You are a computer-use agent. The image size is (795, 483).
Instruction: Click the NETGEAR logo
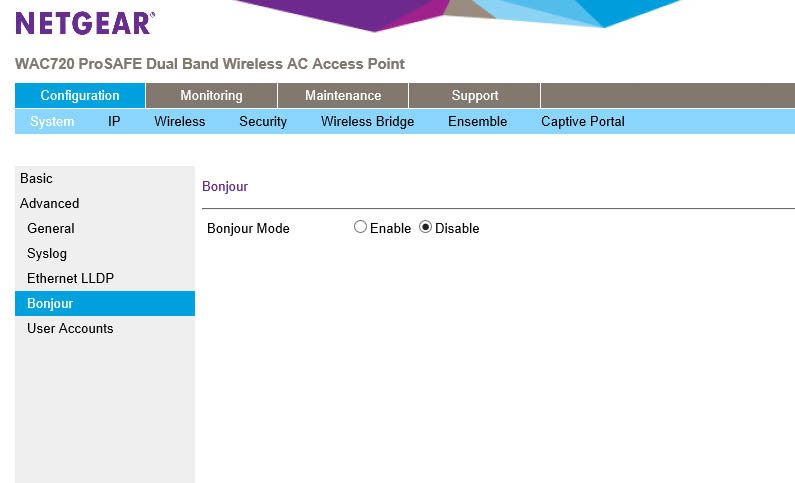click(x=85, y=23)
